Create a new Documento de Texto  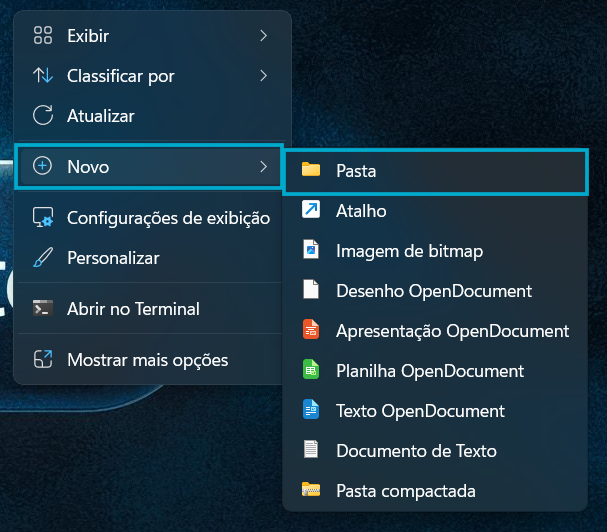pyautogui.click(x=416, y=451)
